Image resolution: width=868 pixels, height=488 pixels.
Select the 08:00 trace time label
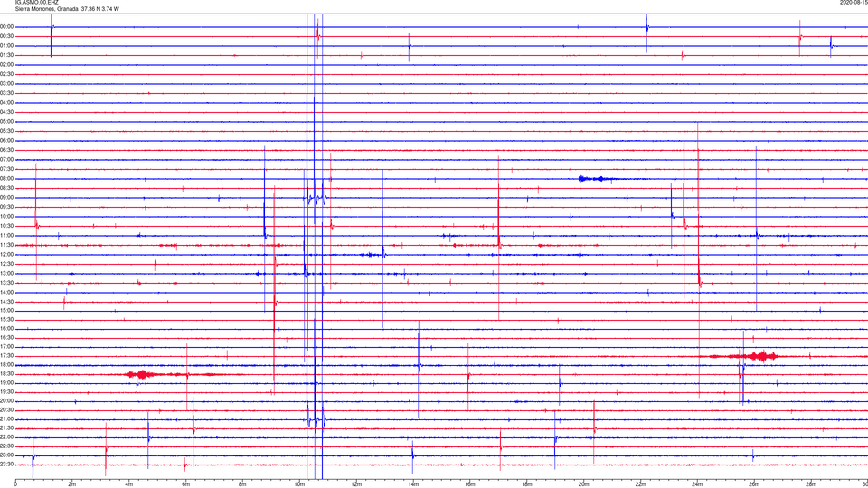click(x=7, y=179)
